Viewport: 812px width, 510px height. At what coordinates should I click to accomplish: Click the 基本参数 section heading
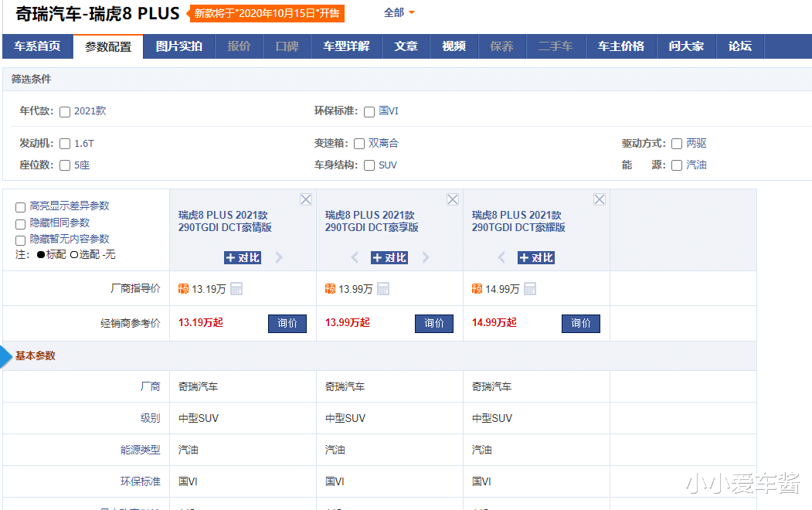[x=36, y=356]
